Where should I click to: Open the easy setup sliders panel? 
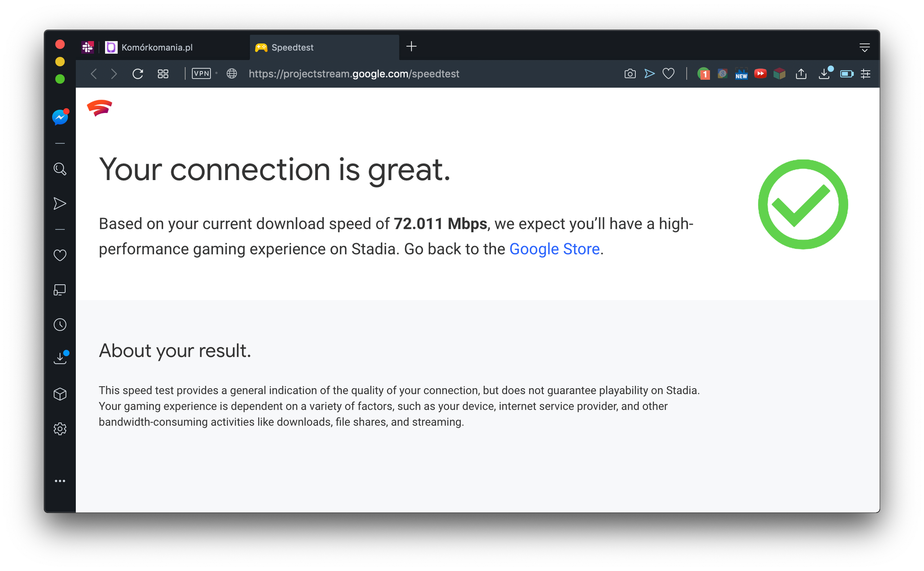tap(866, 74)
